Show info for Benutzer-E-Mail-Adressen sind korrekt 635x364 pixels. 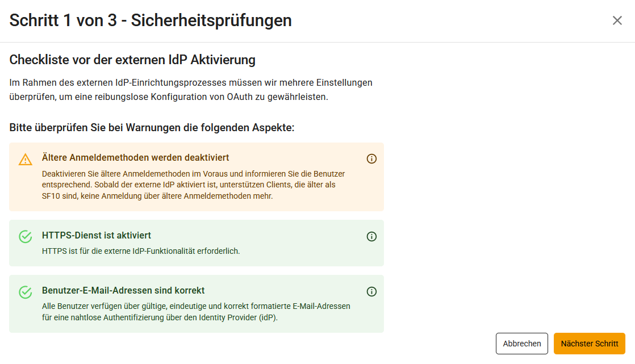click(x=372, y=292)
